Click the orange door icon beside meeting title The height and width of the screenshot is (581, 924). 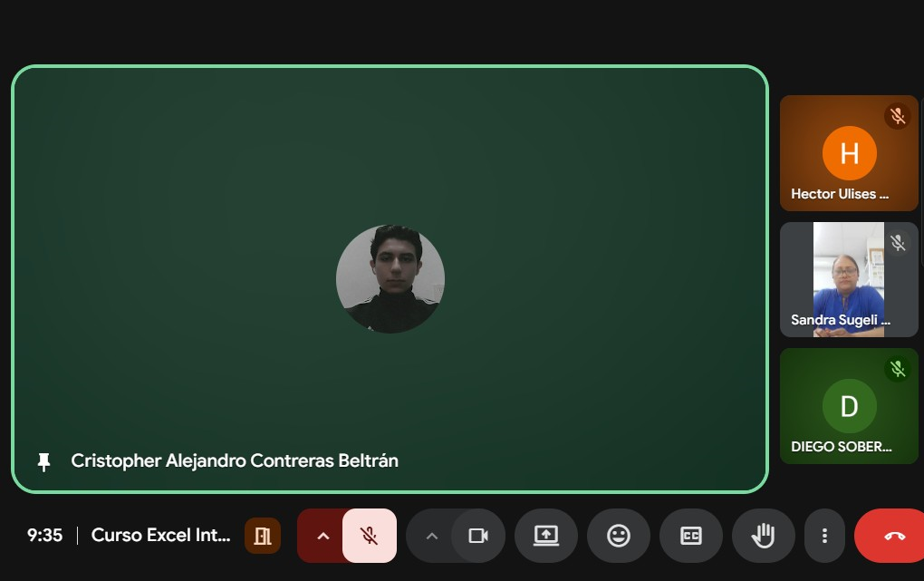(x=263, y=536)
